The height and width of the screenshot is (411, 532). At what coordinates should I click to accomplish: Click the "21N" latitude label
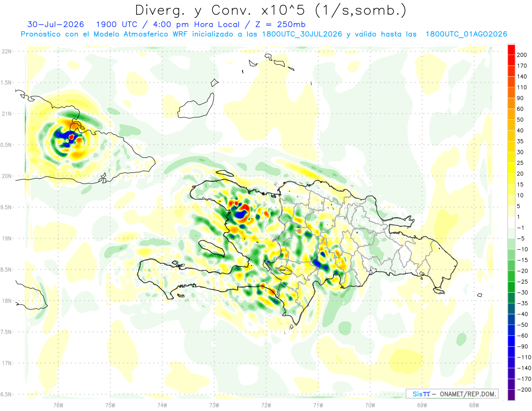pyautogui.click(x=8, y=114)
